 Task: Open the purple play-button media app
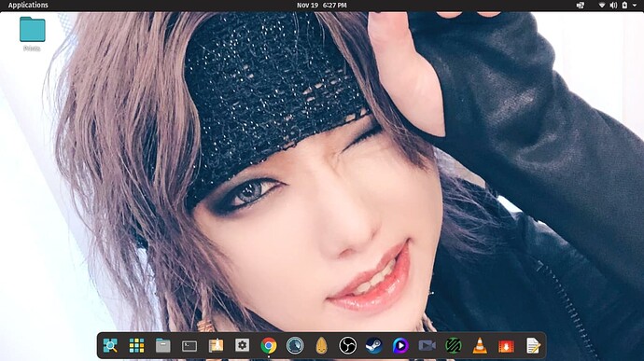coord(400,346)
